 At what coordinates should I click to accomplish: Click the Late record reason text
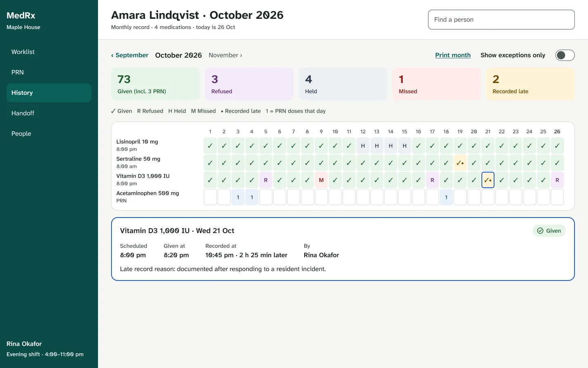coord(223,269)
